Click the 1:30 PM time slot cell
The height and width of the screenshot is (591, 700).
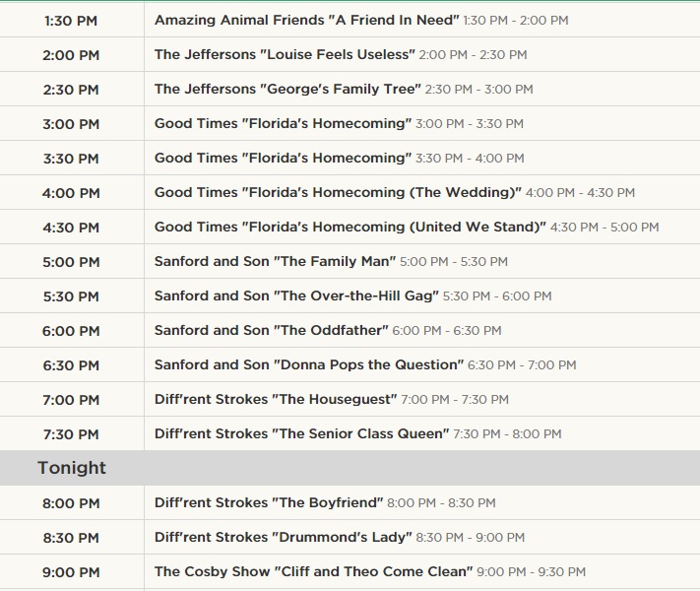point(71,20)
